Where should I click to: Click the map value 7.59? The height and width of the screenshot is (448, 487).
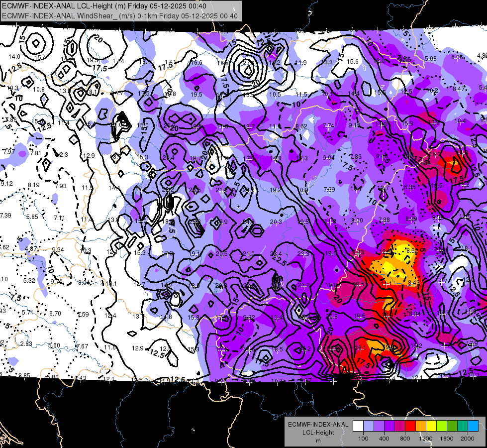83,314
